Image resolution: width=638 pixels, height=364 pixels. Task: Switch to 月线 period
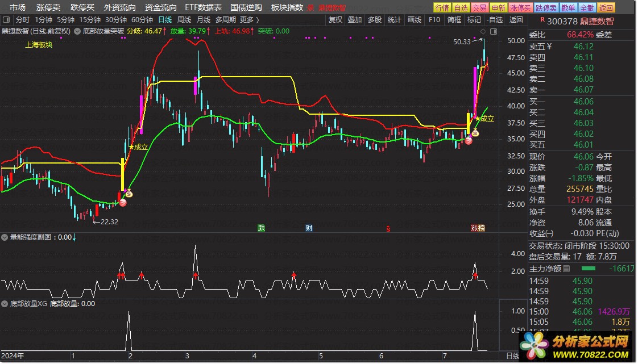tap(204, 19)
